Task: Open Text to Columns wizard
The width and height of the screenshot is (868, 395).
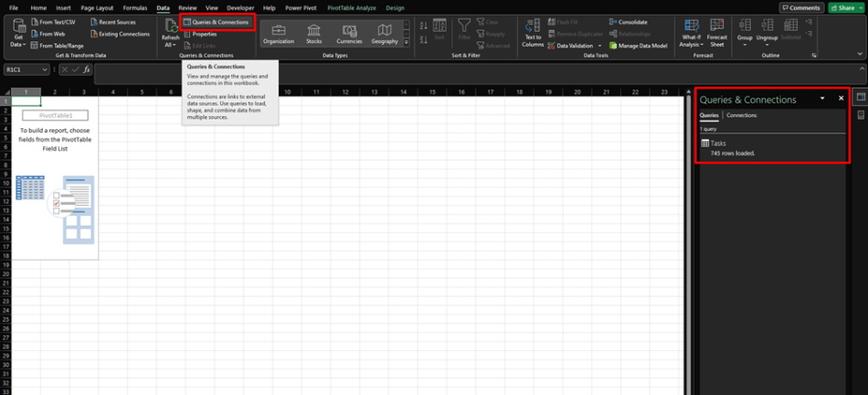Action: 533,33
